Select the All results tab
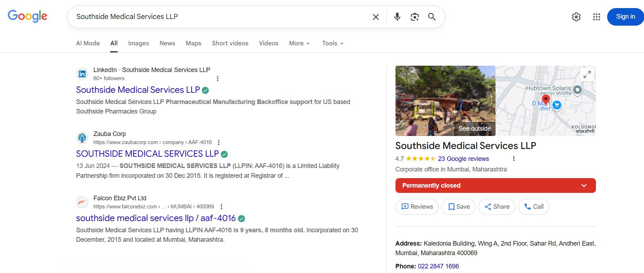Screen dimensions: 644x273 click(x=114, y=43)
